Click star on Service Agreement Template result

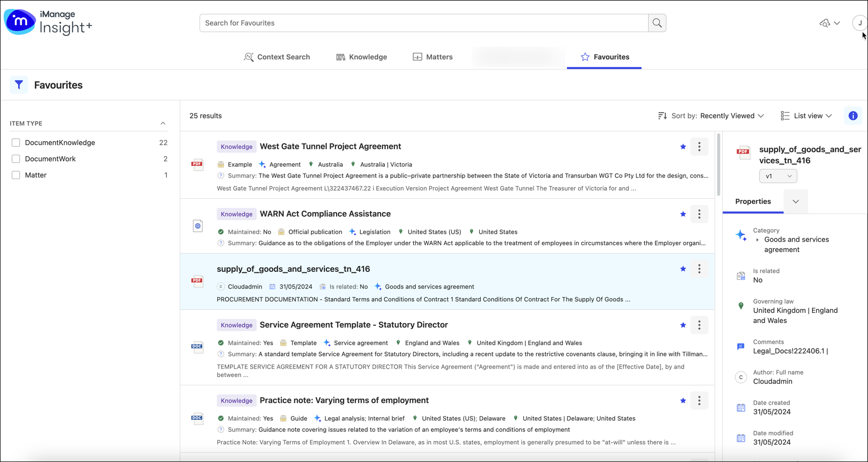683,325
